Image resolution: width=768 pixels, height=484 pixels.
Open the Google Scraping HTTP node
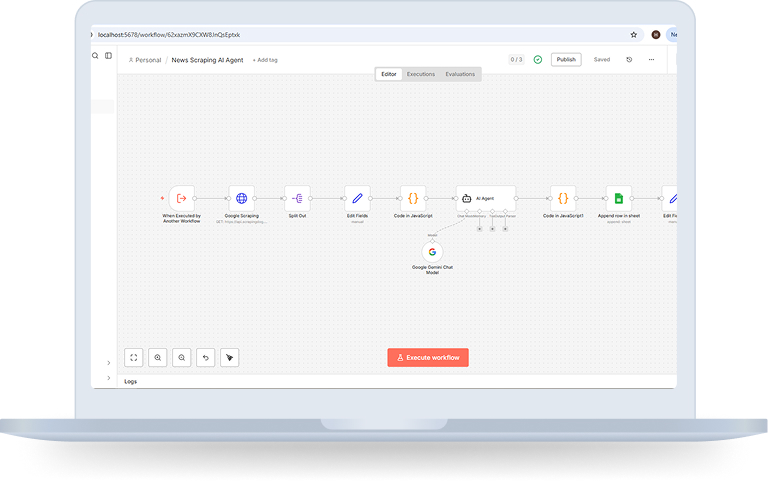point(241,198)
